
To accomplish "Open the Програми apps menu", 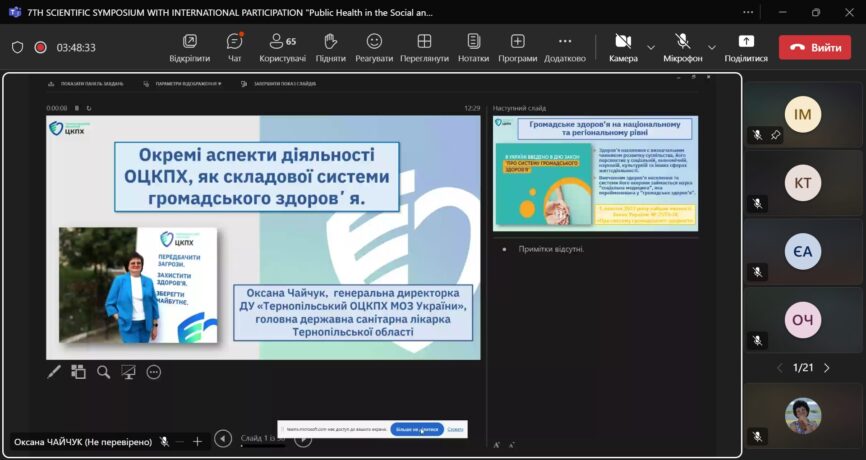I will point(517,46).
